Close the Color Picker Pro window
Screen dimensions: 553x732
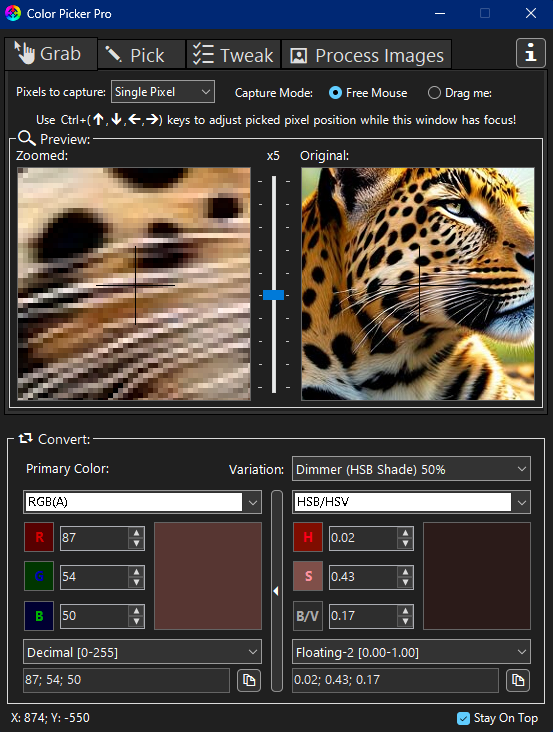531,14
